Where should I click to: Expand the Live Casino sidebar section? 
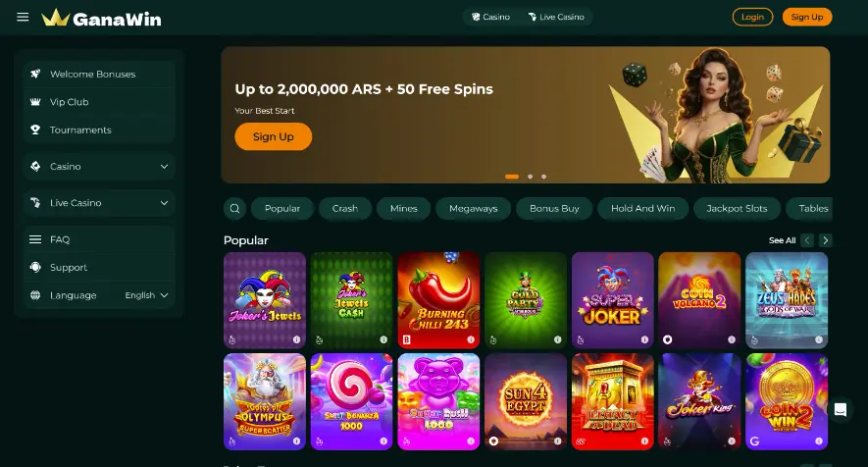coord(99,203)
